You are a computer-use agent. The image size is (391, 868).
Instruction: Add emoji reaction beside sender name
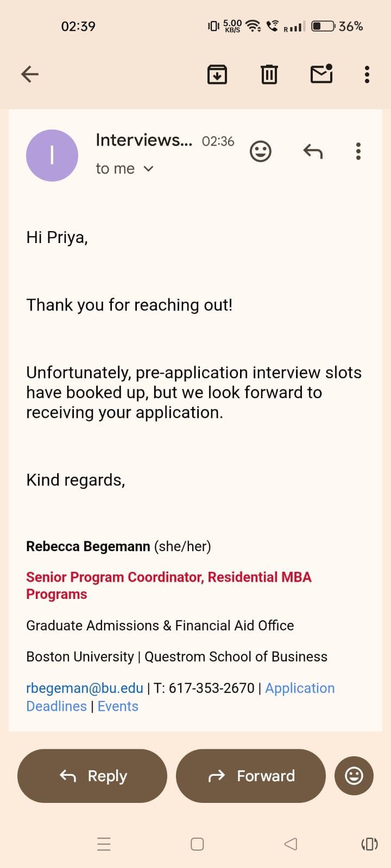[x=260, y=151]
